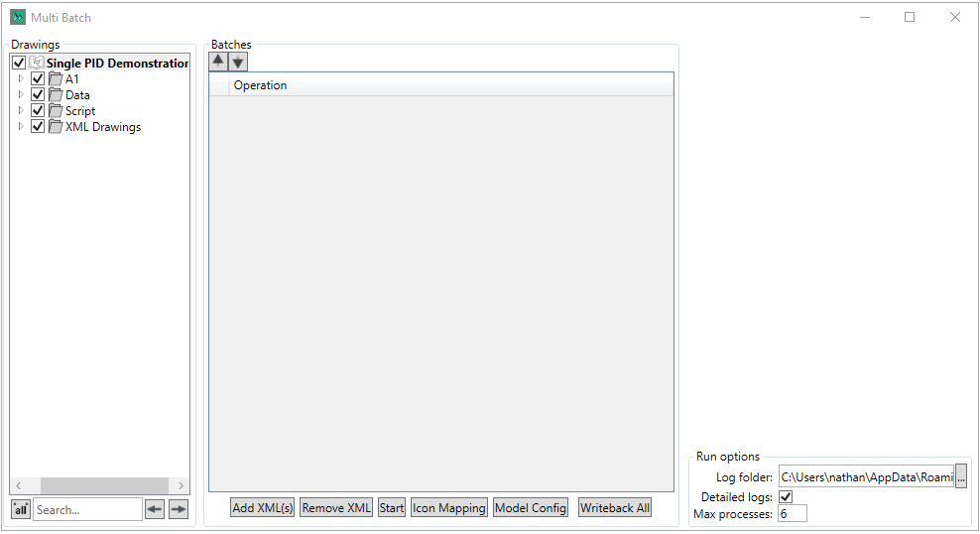Click the XML Drawings folder icon
Viewport: 980px width, 534px height.
coord(56,127)
